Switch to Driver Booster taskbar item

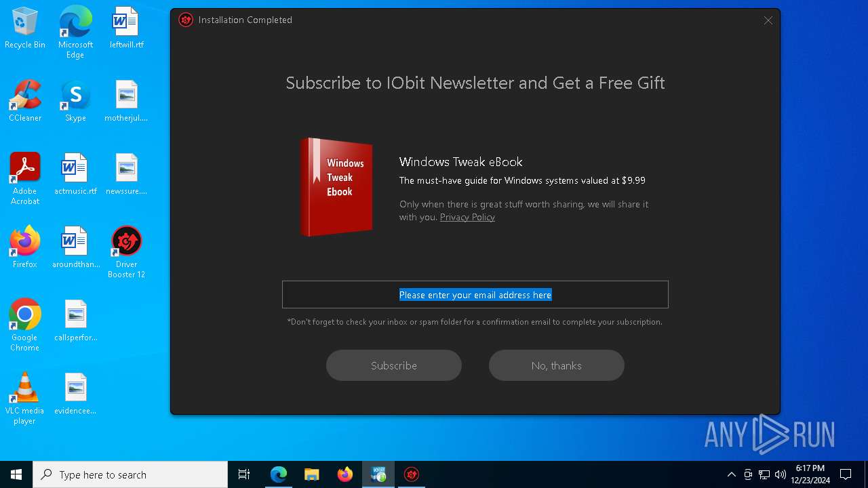coord(412,474)
